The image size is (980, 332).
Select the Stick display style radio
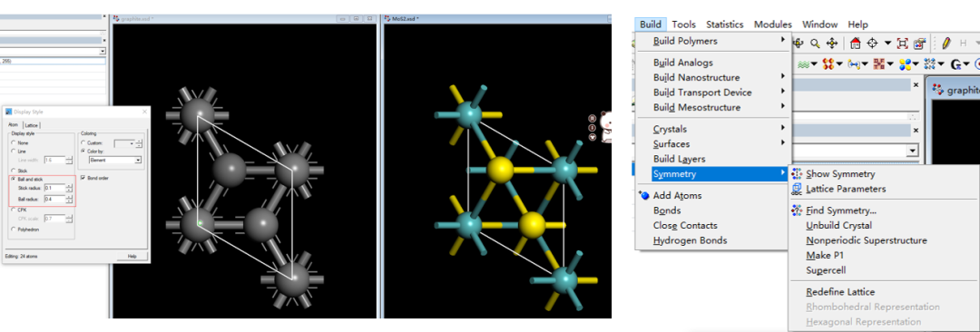pos(13,171)
